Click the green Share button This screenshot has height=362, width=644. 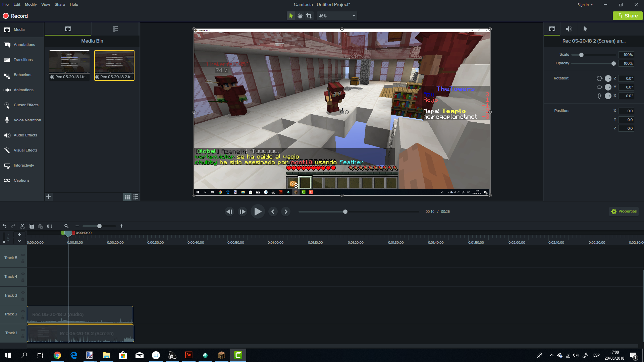coord(628,16)
